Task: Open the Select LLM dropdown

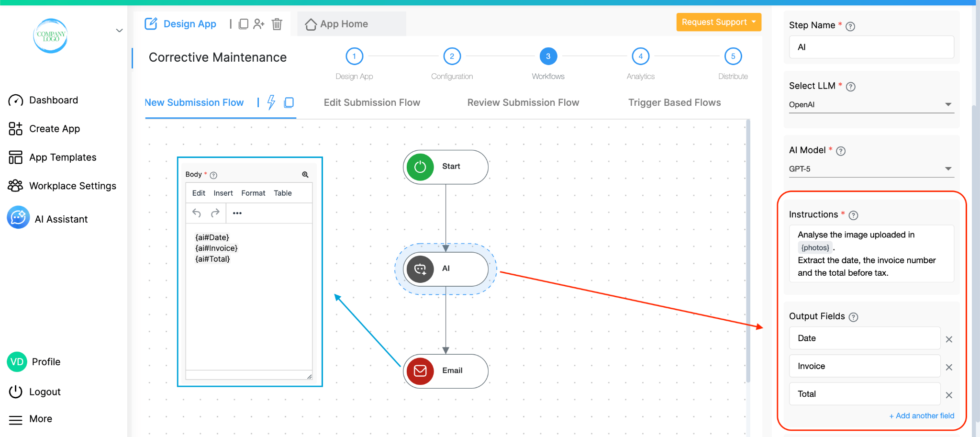Action: coord(871,104)
